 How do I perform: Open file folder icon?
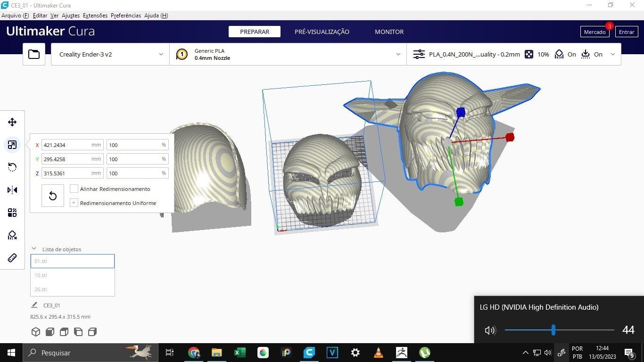[x=34, y=54]
